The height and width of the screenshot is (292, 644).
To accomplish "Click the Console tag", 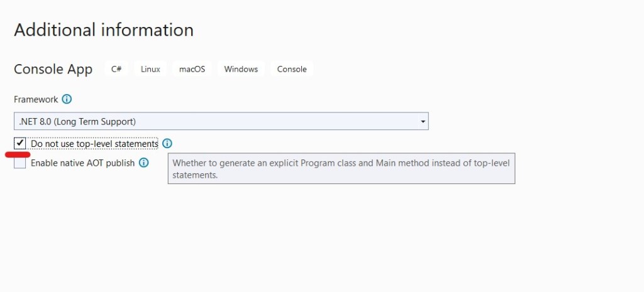I will 292,69.
